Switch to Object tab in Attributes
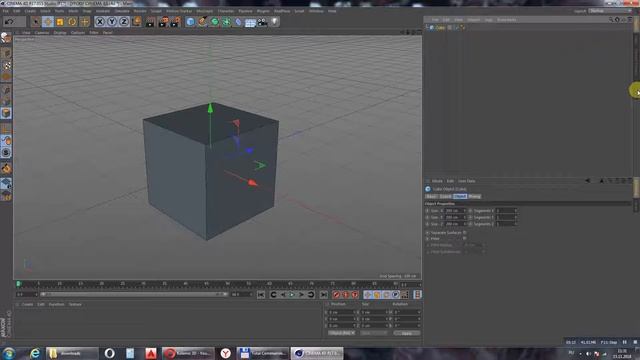Viewport: 640px width, 360px height. [x=460, y=196]
